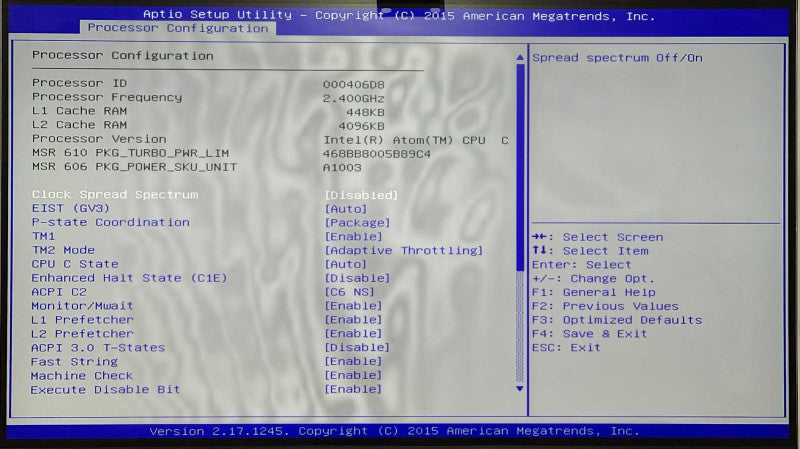Screen dimensions: 800x449
Task: Select the EIST (GV3) setting
Action: 70,208
